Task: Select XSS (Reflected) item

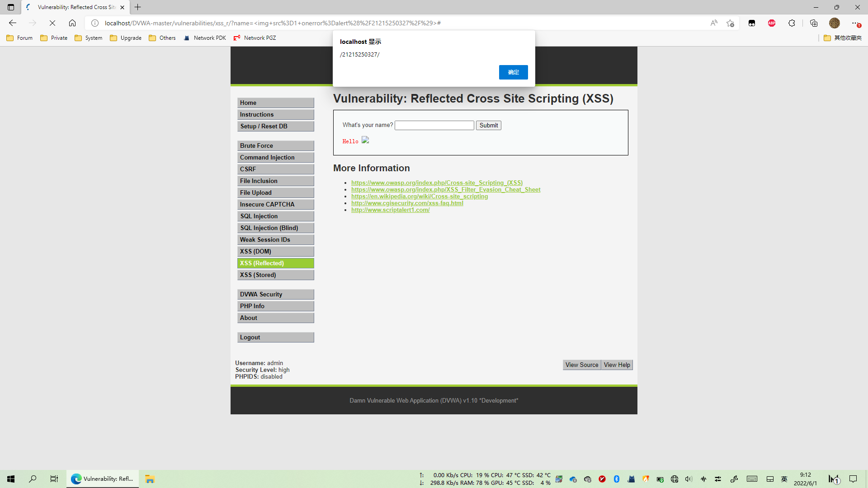Action: 275,263
